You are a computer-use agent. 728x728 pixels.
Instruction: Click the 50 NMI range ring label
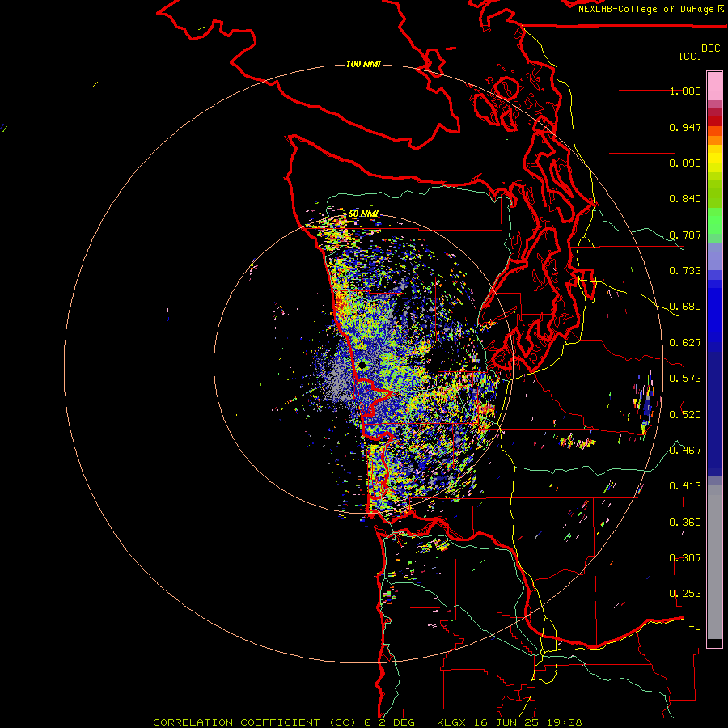point(363,214)
